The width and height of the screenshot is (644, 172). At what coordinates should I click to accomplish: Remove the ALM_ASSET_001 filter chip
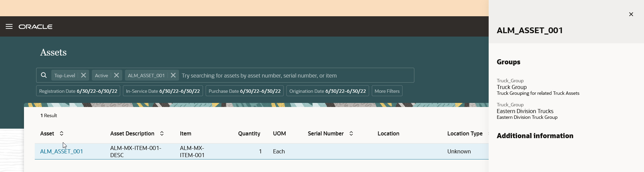[173, 75]
